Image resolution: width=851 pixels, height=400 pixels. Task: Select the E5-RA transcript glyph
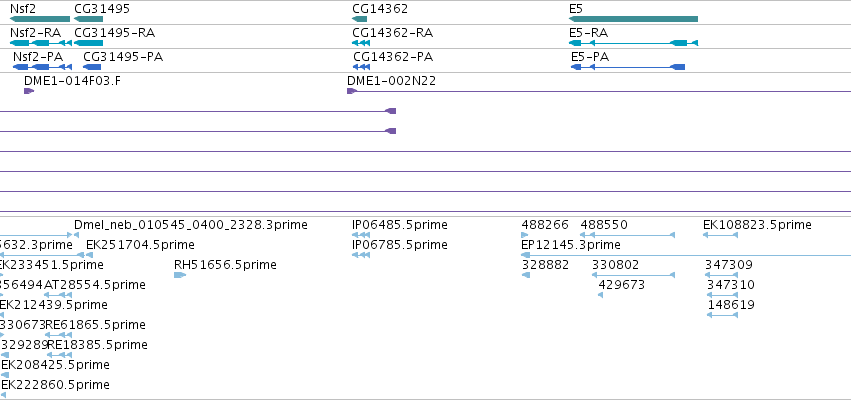[633, 43]
